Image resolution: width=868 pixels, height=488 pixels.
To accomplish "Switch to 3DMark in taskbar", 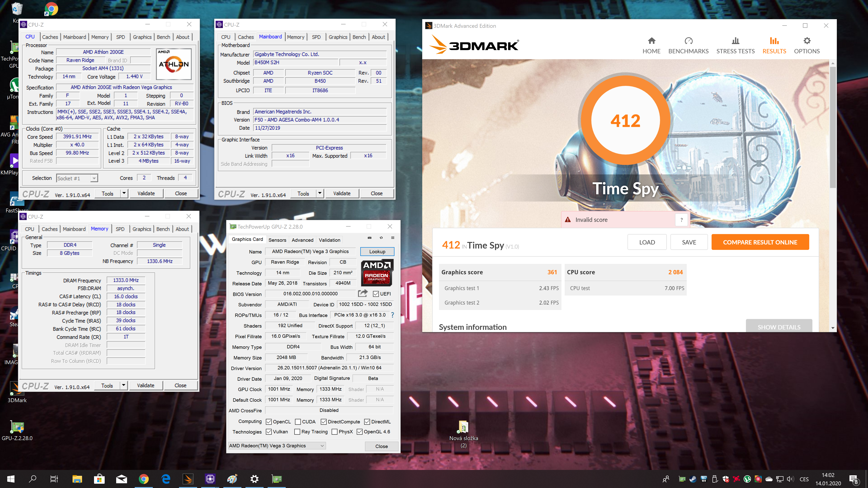I will click(x=188, y=479).
